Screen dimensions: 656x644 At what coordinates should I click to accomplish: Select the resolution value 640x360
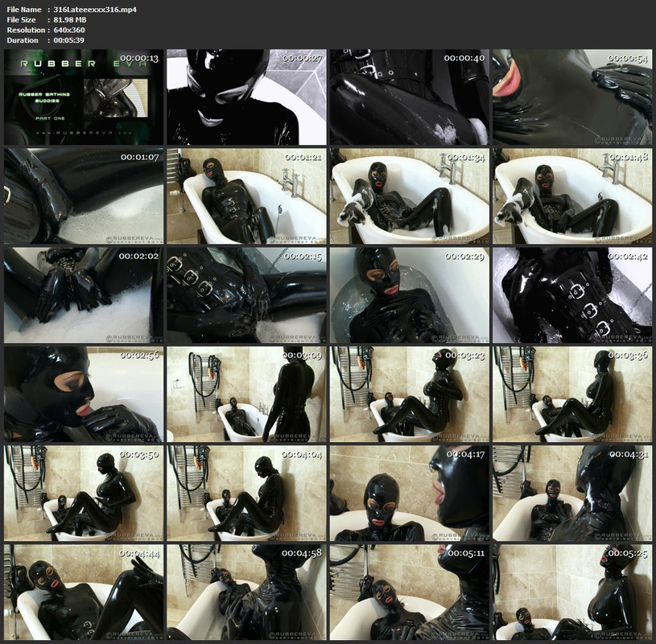pos(69,30)
